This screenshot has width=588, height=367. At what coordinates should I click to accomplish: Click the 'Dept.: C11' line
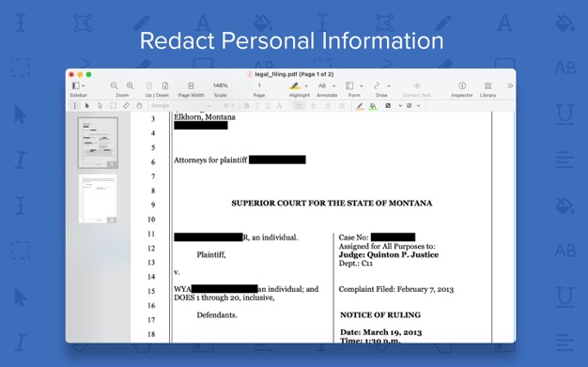coord(356,264)
